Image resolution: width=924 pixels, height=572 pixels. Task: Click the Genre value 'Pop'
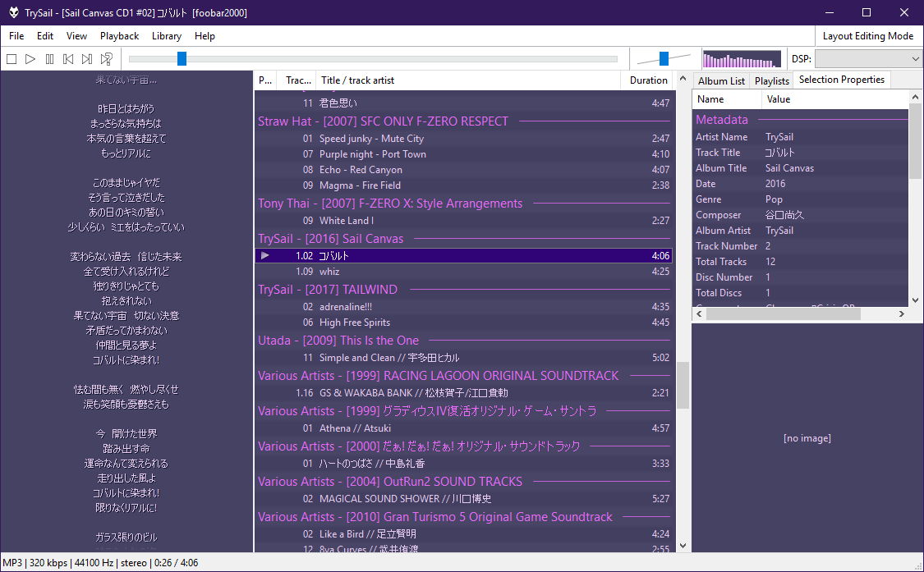pyautogui.click(x=774, y=199)
